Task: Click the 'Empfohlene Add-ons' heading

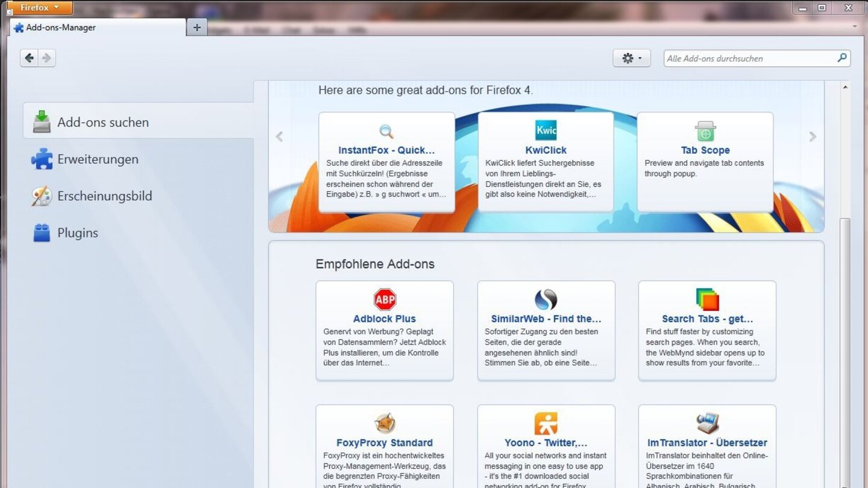Action: [x=375, y=264]
